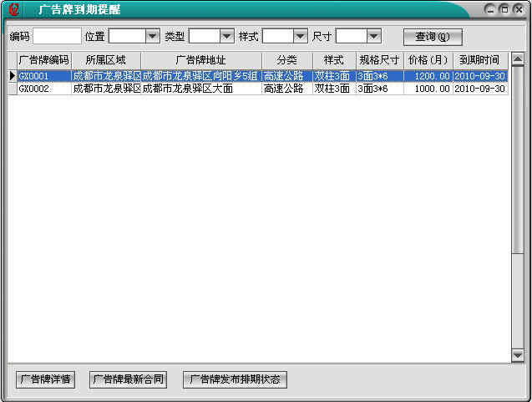This screenshot has width=532, height=402.
Task: Click the scrollbar up arrow
Action: pyautogui.click(x=518, y=59)
